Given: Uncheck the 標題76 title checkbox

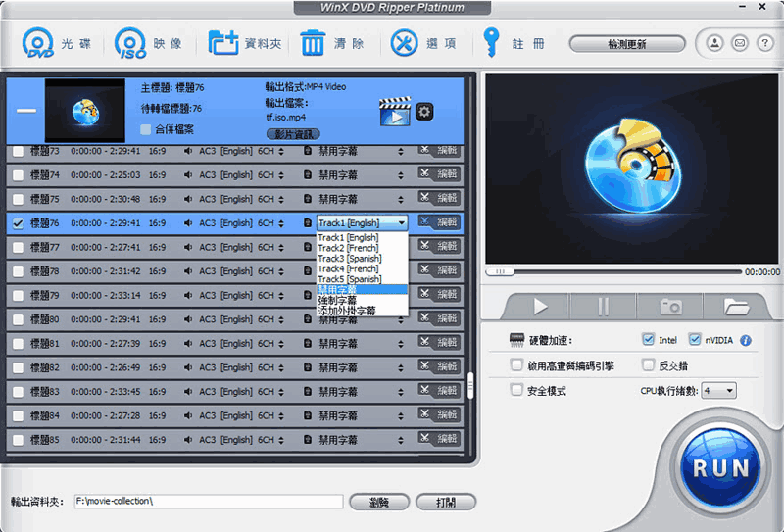Looking at the screenshot, I should [x=18, y=223].
